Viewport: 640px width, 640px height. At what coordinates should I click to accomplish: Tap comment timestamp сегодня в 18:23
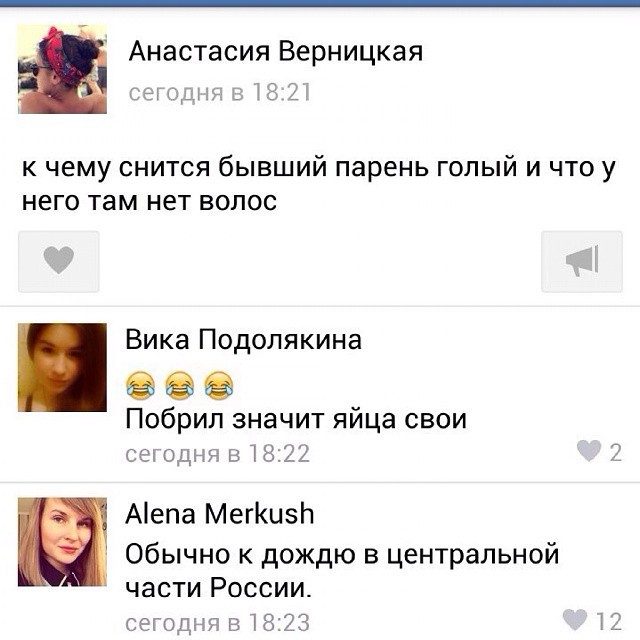pos(218,623)
